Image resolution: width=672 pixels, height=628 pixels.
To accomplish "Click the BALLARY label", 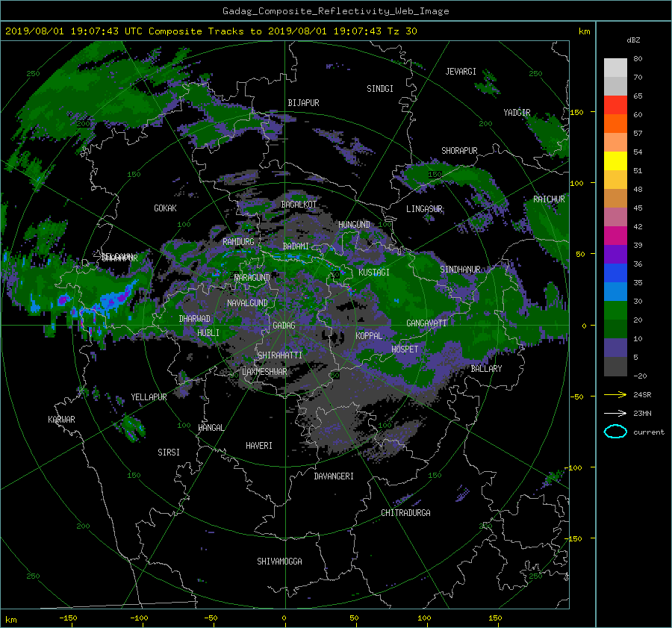I will 486,369.
